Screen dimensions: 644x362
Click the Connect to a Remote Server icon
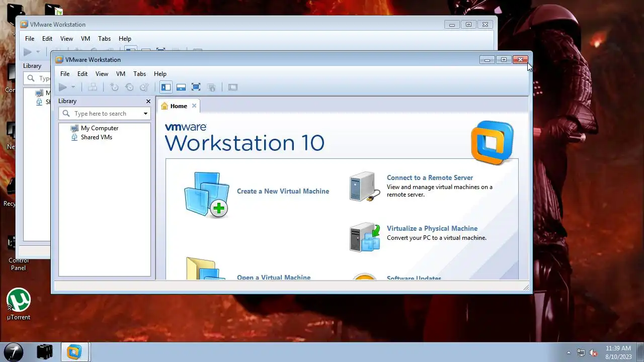click(364, 187)
